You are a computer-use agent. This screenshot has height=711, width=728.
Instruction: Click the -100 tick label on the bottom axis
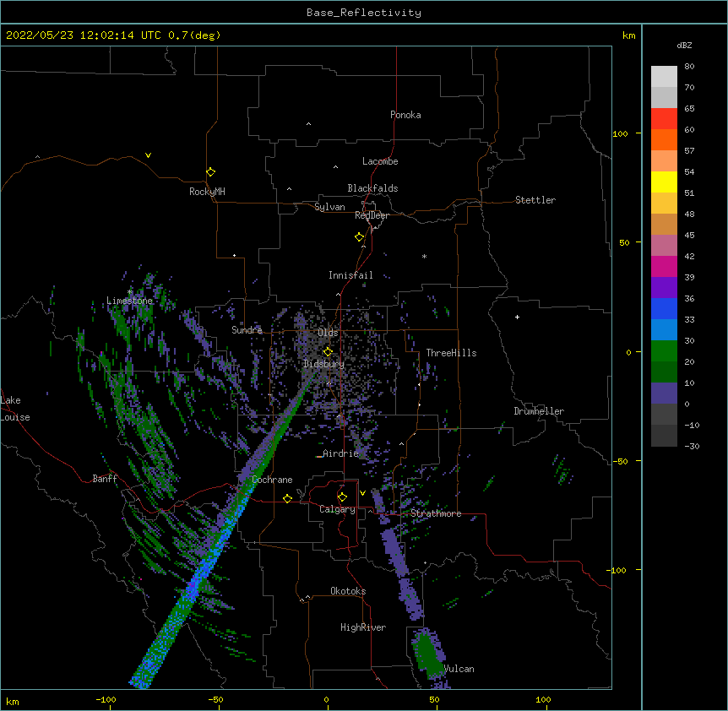tap(106, 699)
